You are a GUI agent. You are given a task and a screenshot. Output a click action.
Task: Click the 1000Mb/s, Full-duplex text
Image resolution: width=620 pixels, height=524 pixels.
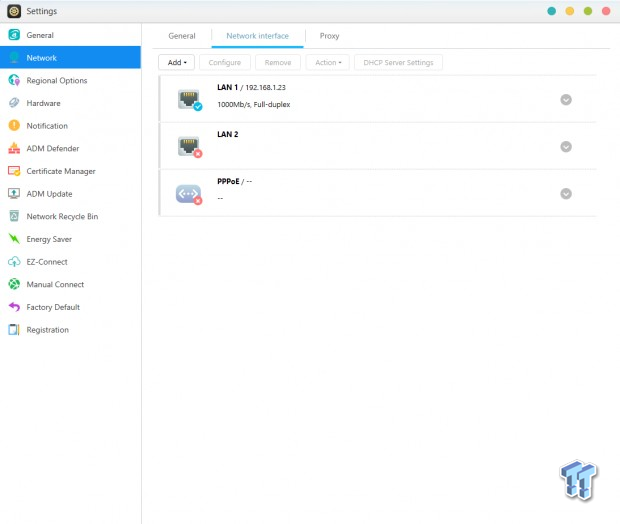[x=253, y=104]
